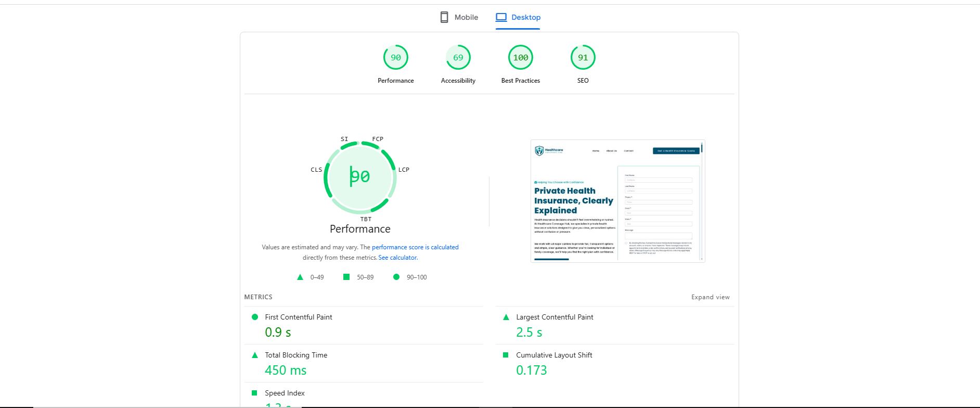Open the Best Practices gauge showing 100
Viewport: 980px width, 408px height.
521,58
